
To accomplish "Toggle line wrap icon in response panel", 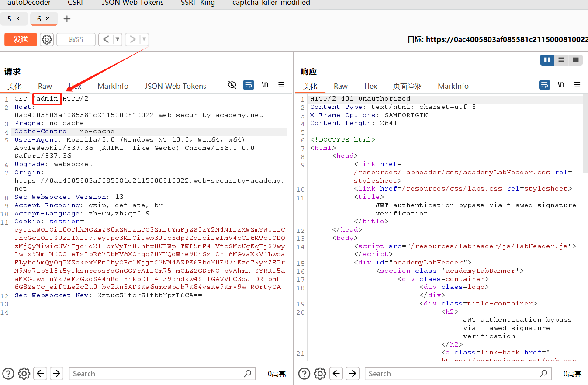I will [x=544, y=85].
